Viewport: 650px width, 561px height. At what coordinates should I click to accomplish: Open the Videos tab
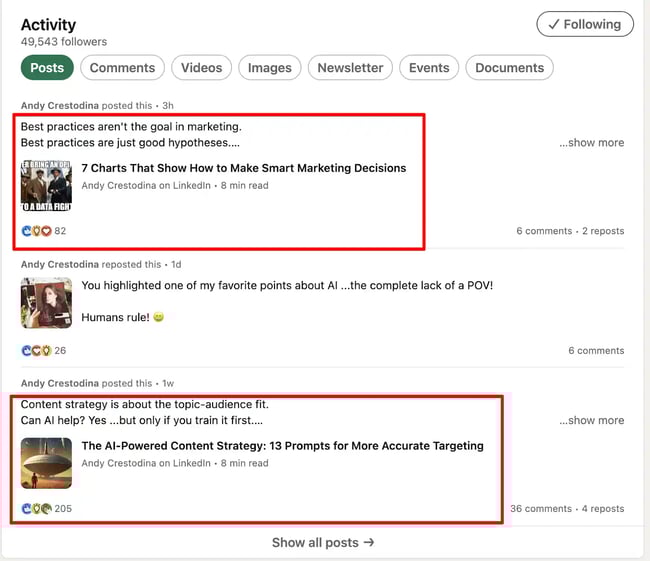[x=201, y=68]
